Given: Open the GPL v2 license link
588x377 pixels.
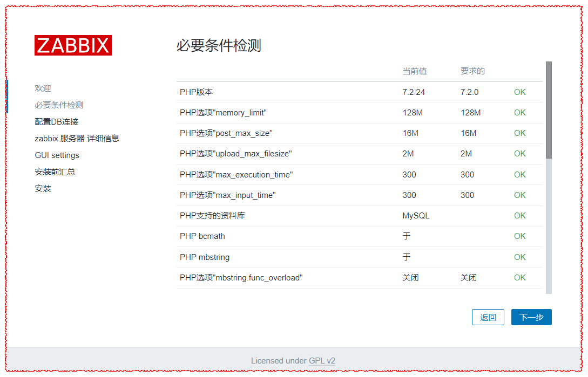Looking at the screenshot, I should [x=322, y=360].
